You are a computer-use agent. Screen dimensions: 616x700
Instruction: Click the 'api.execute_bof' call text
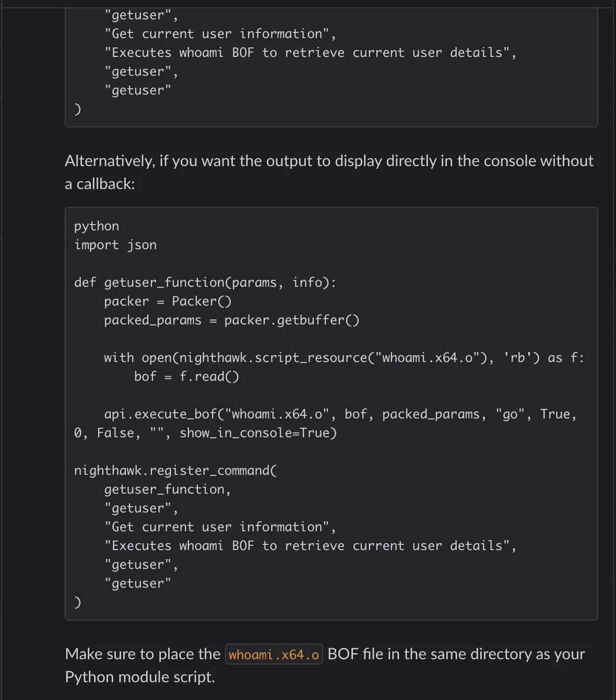coord(160,414)
